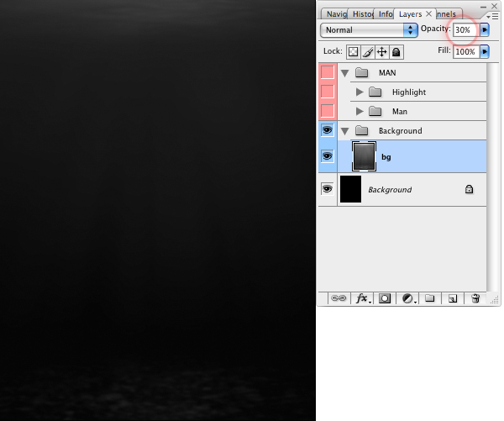The image size is (504, 421).
Task: Click the padlock on Background layer
Action: click(x=469, y=189)
